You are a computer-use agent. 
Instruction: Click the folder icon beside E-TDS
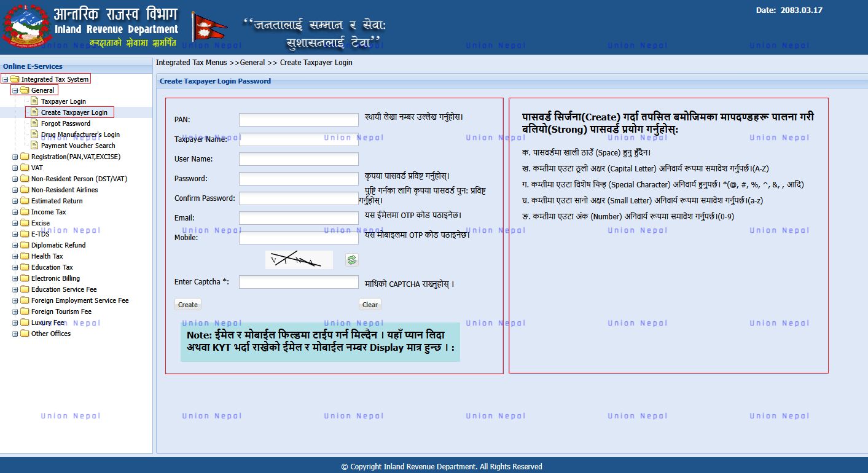25,234
